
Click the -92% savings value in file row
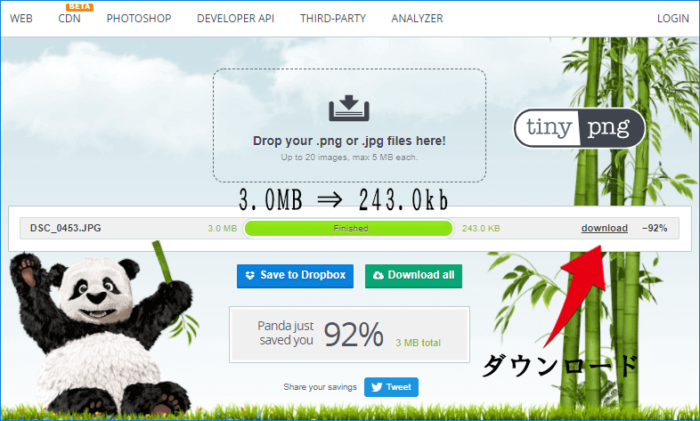pos(654,228)
